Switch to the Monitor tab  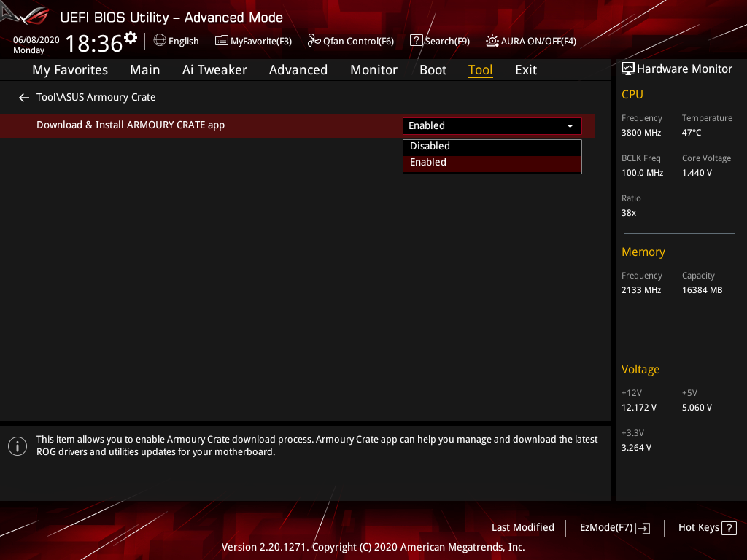[373, 70]
